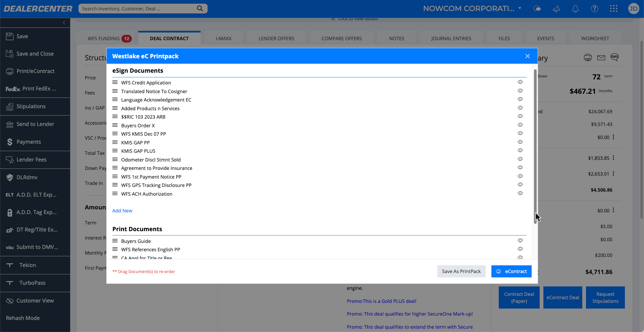The image size is (644, 332).
Task: Click the blue eContract button
Action: [x=511, y=271]
